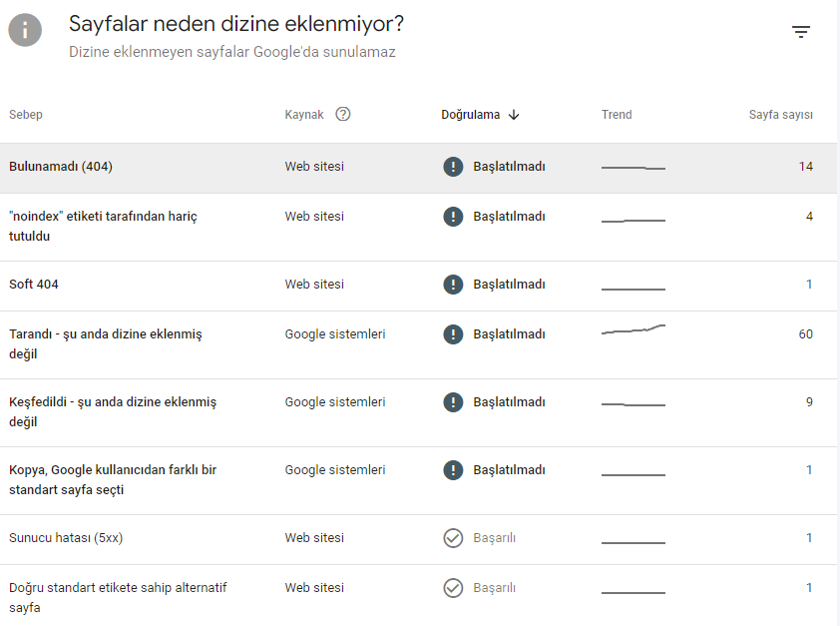The width and height of the screenshot is (840, 626).
Task: Click the checkmark icon beside the last Başarılı row
Action: [454, 588]
